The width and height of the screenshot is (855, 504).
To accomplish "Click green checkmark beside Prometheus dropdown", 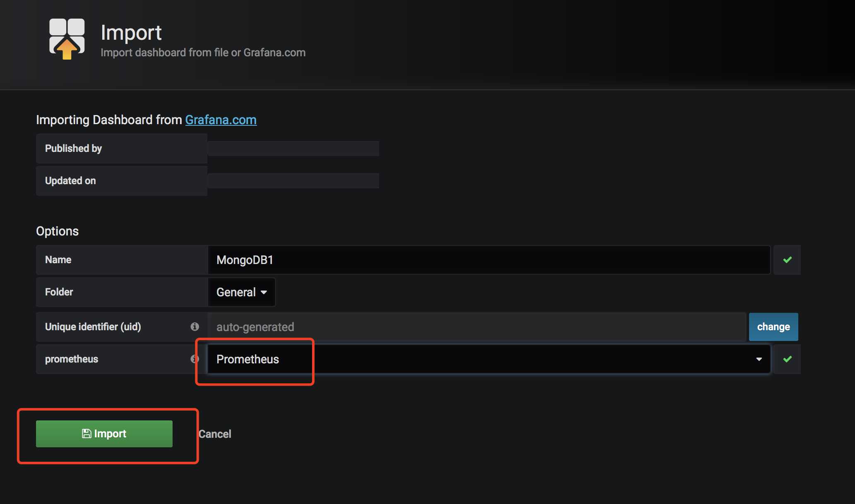I will (x=787, y=359).
